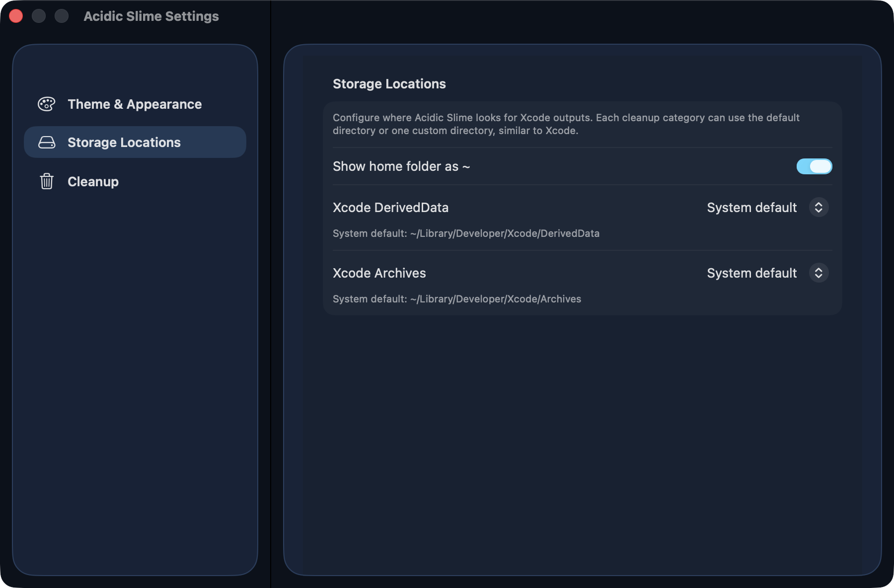The image size is (894, 588).
Task: Select the Storage Locations sidebar entry
Action: tap(124, 142)
